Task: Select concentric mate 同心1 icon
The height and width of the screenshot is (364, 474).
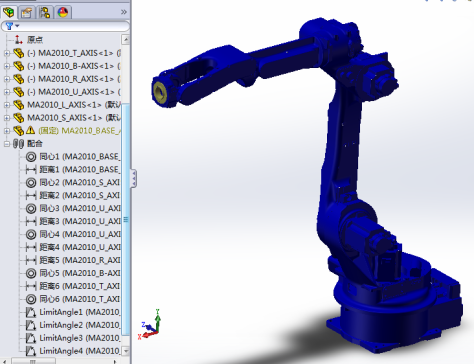Action: [x=31, y=157]
